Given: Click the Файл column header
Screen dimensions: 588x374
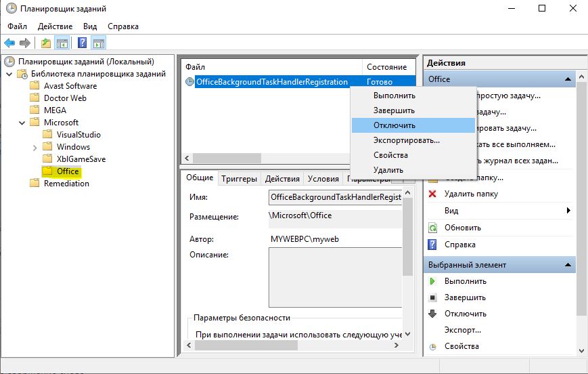Looking at the screenshot, I should click(x=272, y=67).
